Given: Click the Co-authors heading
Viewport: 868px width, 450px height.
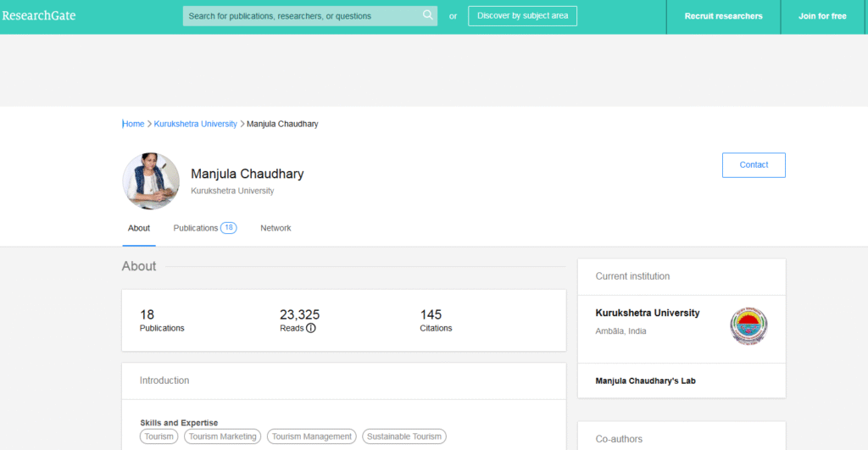Looking at the screenshot, I should pos(619,439).
